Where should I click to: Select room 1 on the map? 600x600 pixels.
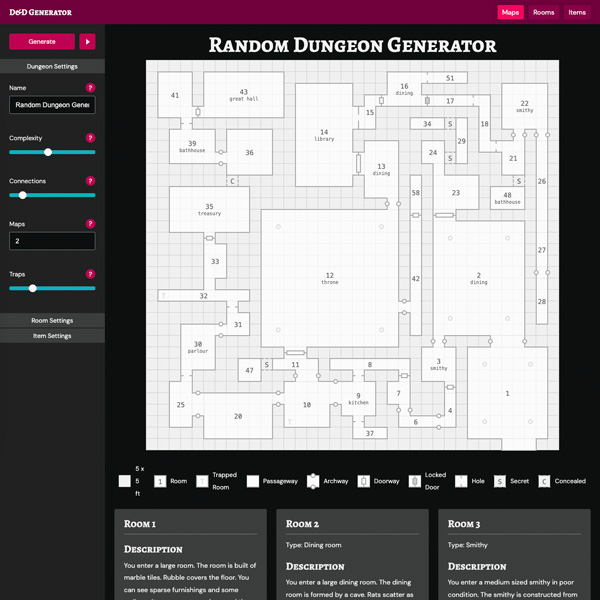[x=507, y=393]
